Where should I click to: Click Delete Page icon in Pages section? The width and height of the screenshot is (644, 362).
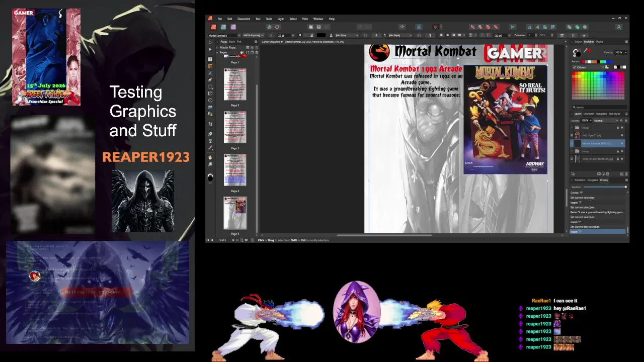click(x=257, y=52)
